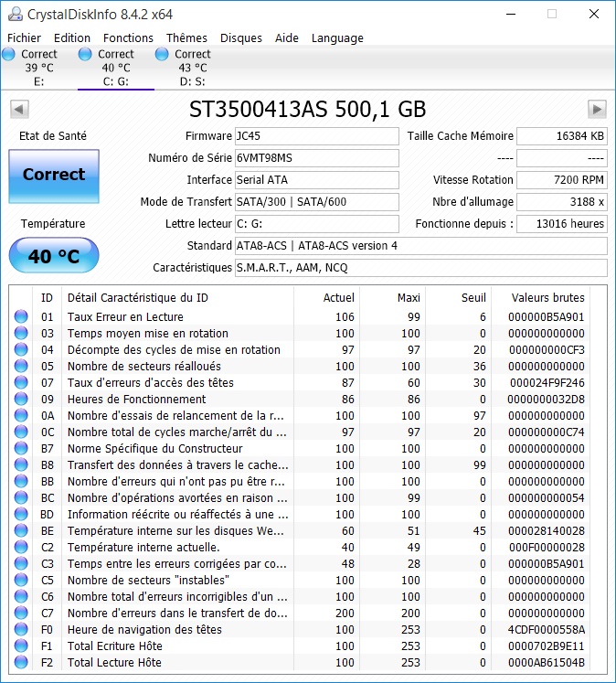Click status orb of attribute 03 row

click(x=21, y=333)
